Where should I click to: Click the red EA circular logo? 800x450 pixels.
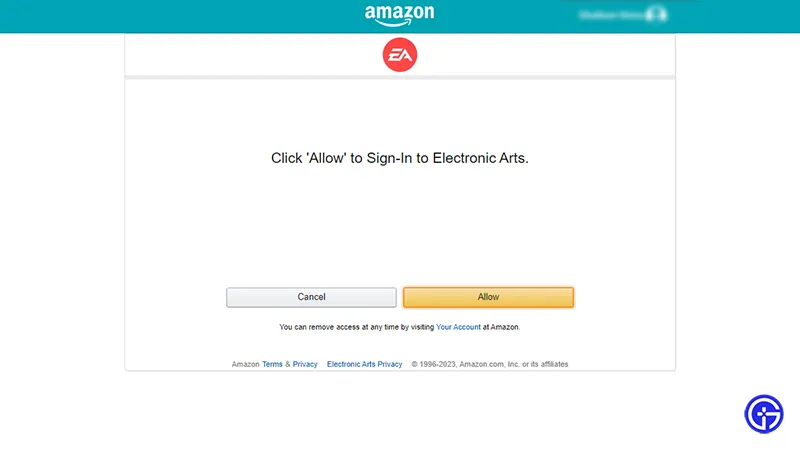pos(400,55)
